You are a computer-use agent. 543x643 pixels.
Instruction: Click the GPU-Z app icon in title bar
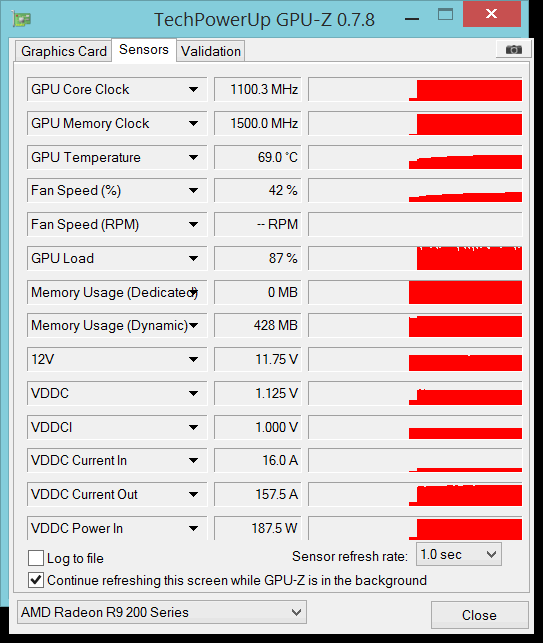click(21, 19)
